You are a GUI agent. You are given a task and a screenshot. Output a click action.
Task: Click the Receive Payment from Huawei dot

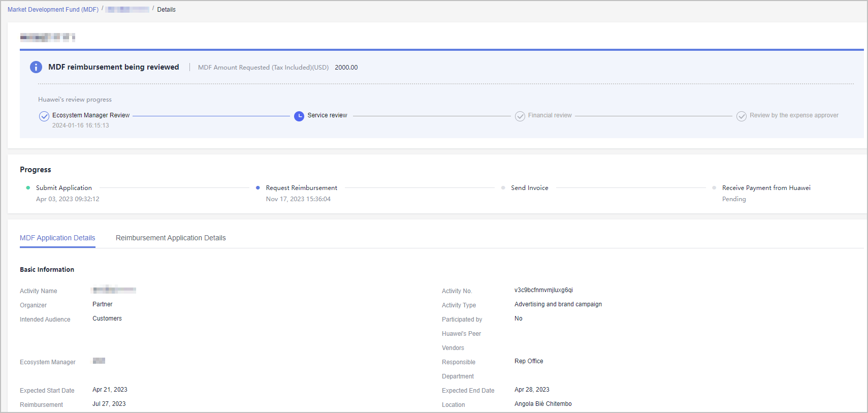714,188
